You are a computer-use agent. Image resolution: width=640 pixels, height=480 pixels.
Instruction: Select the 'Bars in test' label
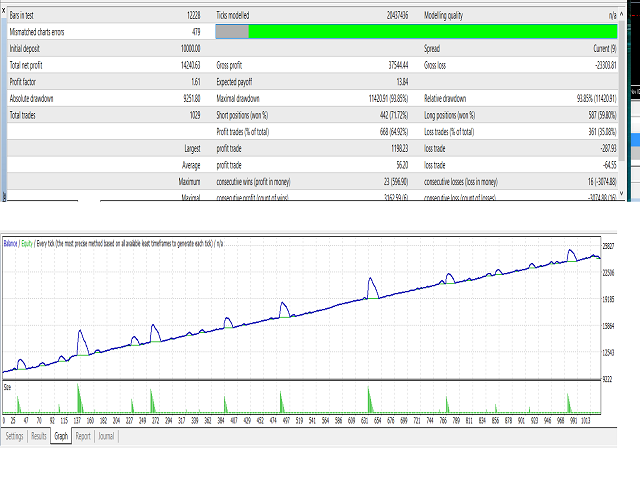[22, 16]
